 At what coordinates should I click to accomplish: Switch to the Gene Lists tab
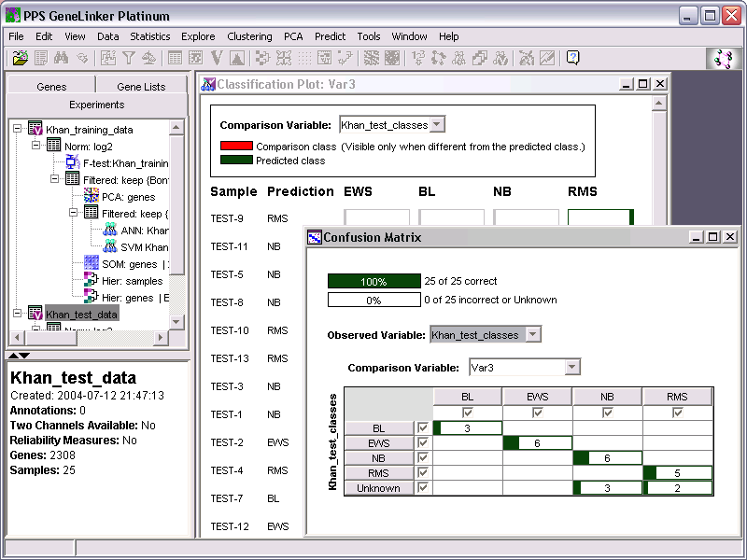[141, 86]
